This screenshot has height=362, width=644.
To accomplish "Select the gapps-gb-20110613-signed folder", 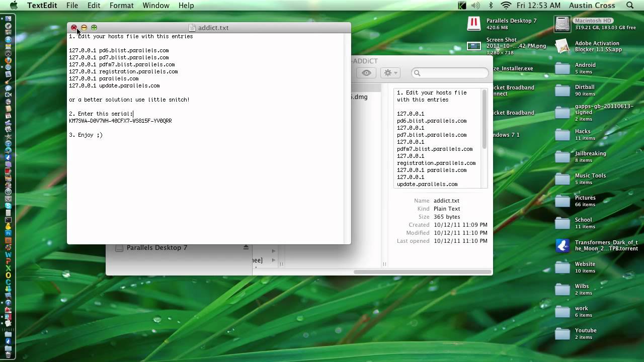I will 562,113.
